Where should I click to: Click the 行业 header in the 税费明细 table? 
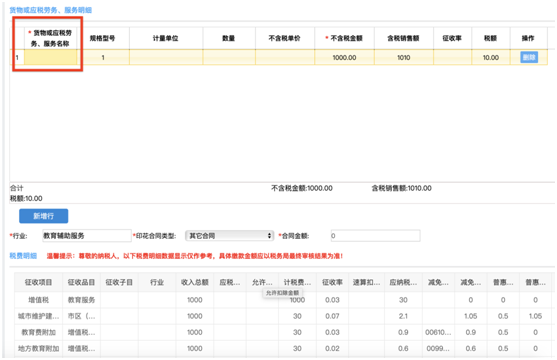157,282
